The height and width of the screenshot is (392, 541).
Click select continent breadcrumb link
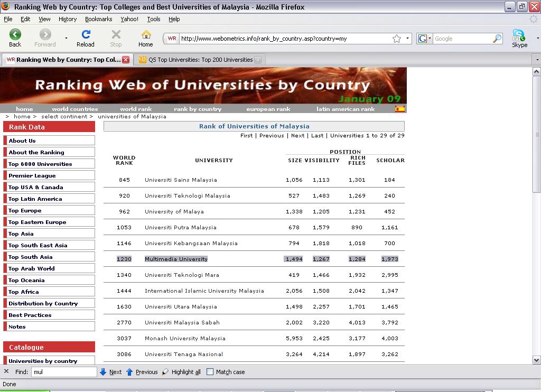click(64, 117)
